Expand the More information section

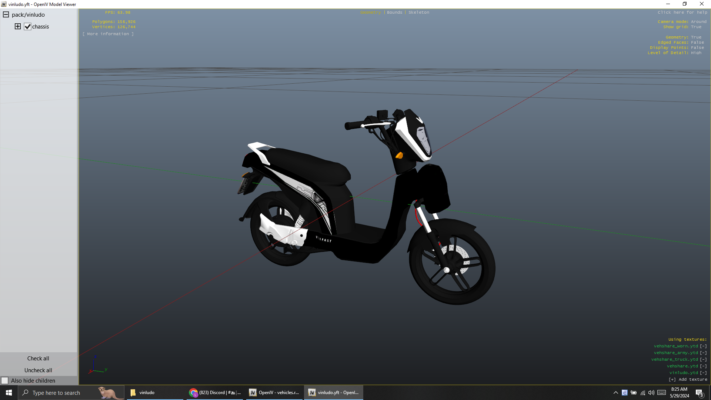[x=108, y=34]
